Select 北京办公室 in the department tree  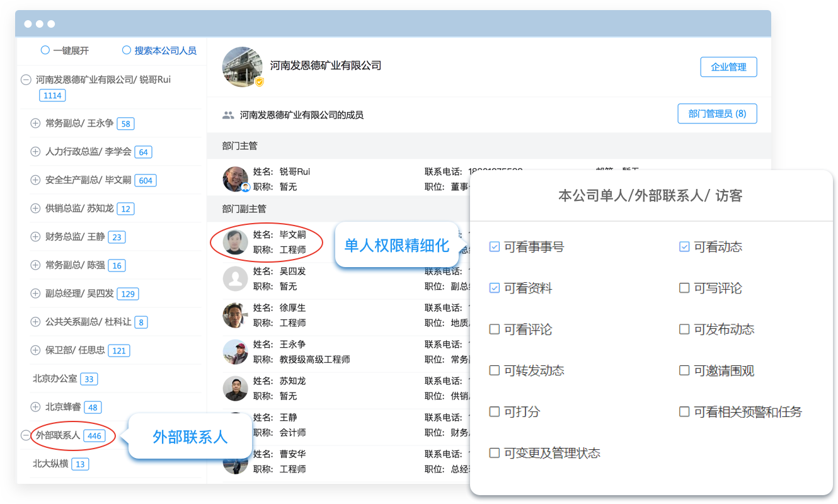click(x=55, y=379)
